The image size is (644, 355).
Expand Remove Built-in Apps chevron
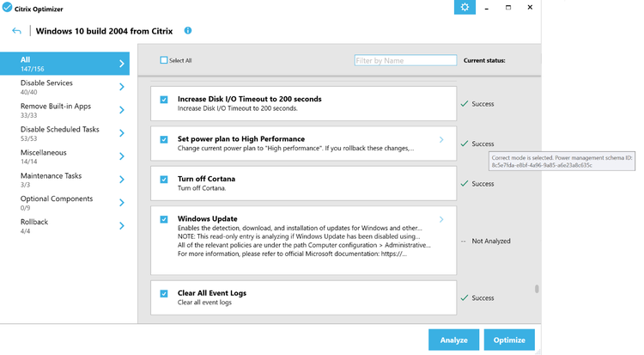click(122, 110)
